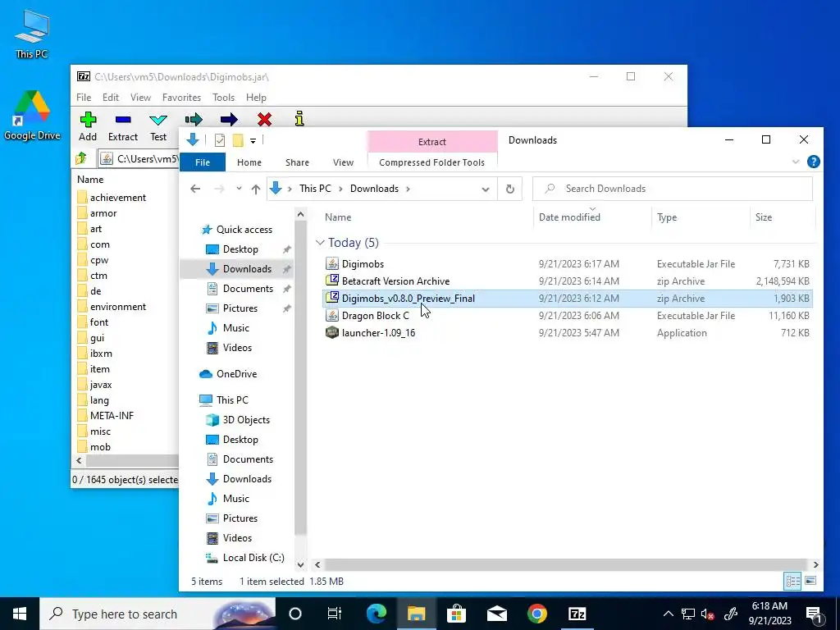Viewport: 840px width, 630px height.
Task: Click the file list horizontal scrollbar
Action: pos(566,564)
